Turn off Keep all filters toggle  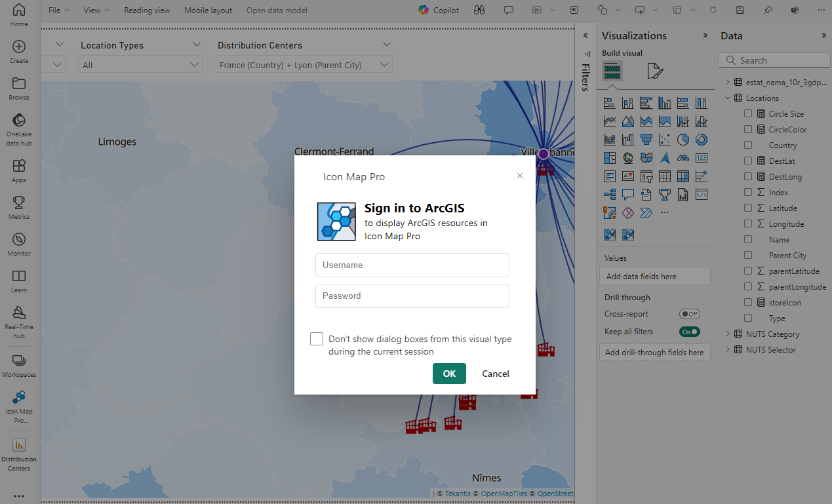click(x=689, y=332)
